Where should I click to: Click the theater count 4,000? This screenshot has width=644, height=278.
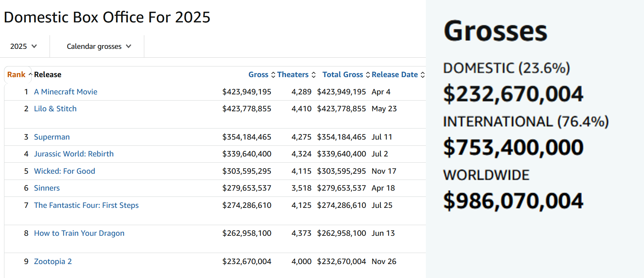[x=301, y=261]
